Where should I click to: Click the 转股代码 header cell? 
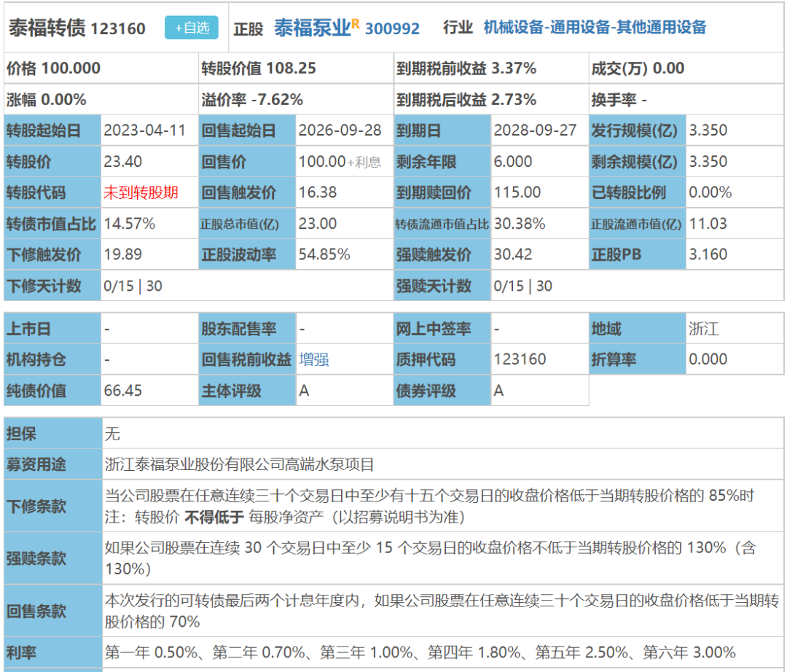tap(52, 192)
